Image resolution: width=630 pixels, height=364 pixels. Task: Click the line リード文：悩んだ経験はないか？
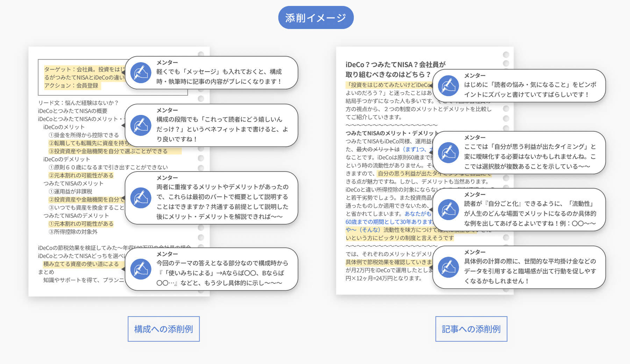pos(78,103)
